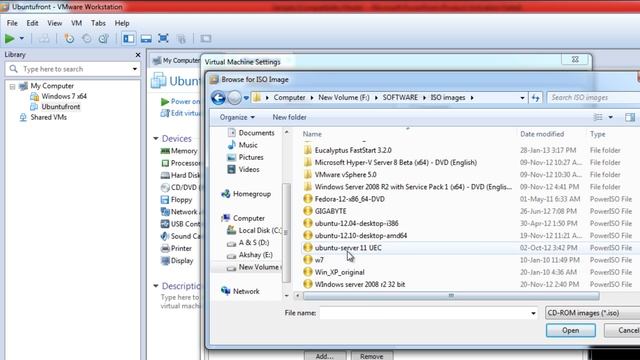
Task: Toggle the library sidebar view icon
Action: (x=129, y=38)
